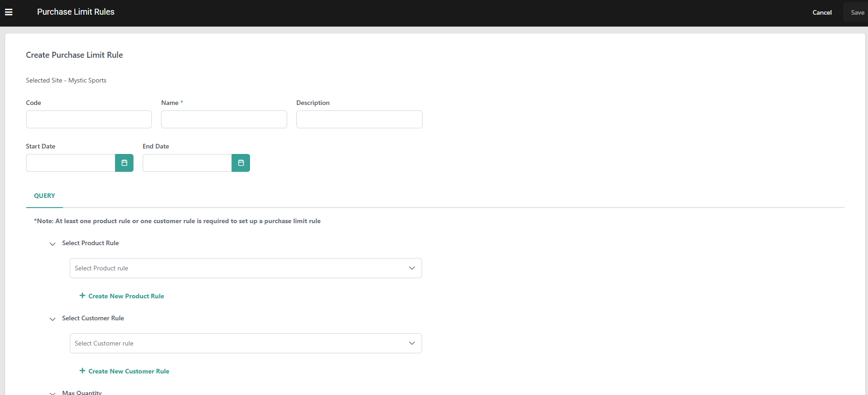Click the plus icon beside Create New Customer Rule
The image size is (868, 395).
(83, 371)
